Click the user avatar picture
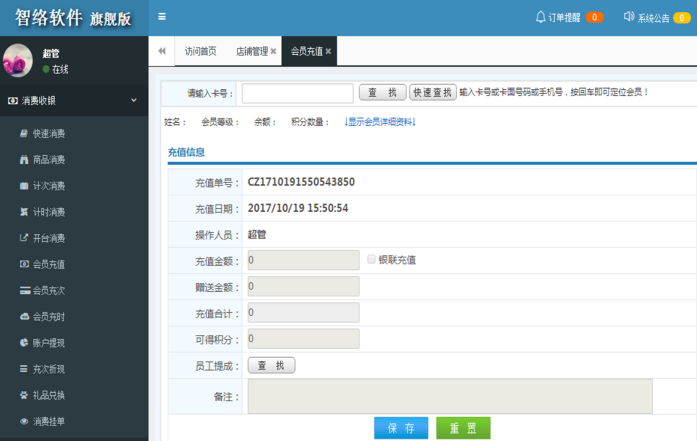Viewport: 697px width, 441px height. point(19,61)
